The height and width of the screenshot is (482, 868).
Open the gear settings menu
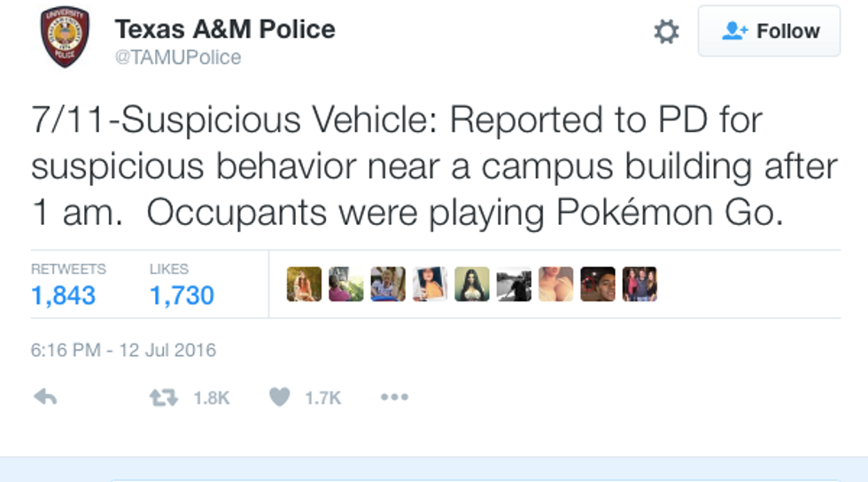pyautogui.click(x=666, y=33)
